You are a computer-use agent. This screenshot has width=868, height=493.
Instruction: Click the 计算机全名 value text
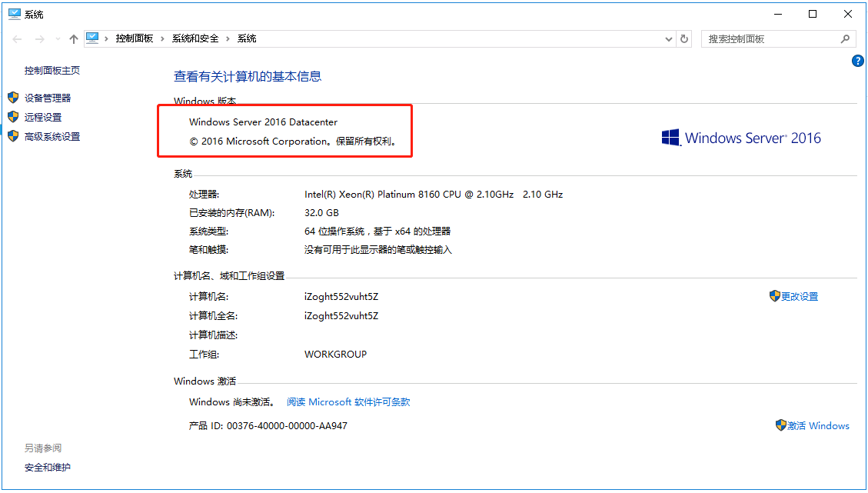tap(341, 316)
